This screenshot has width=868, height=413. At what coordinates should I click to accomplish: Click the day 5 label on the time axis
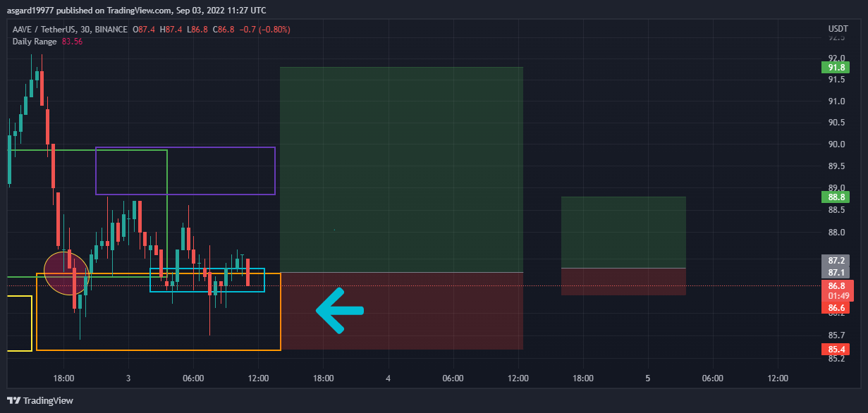click(647, 378)
